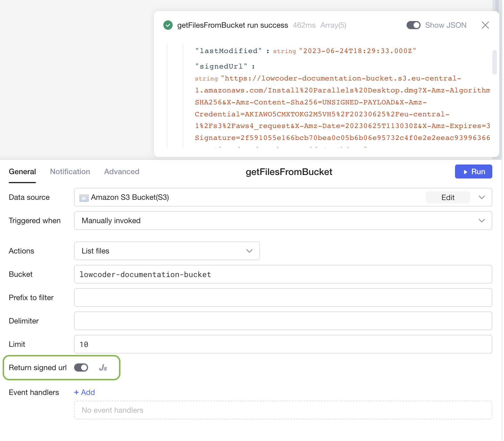The image size is (504, 441).
Task: Add a new event handler
Action: 85,393
